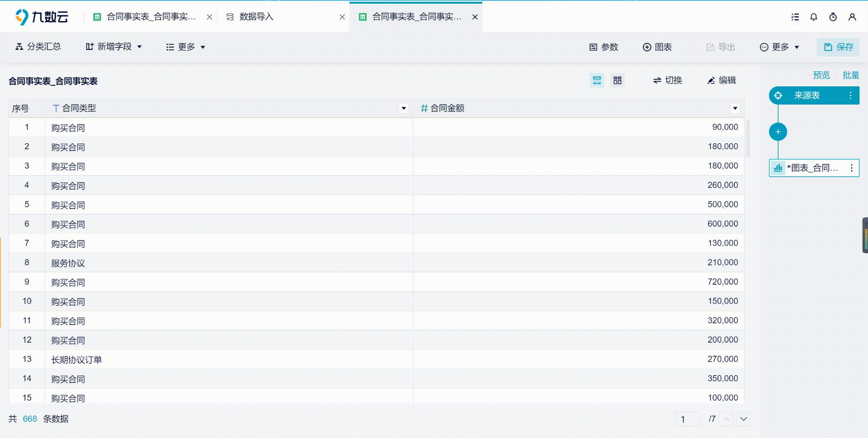Screen dimensions: 868x438
Task: Click the notification bell icon
Action: (813, 17)
